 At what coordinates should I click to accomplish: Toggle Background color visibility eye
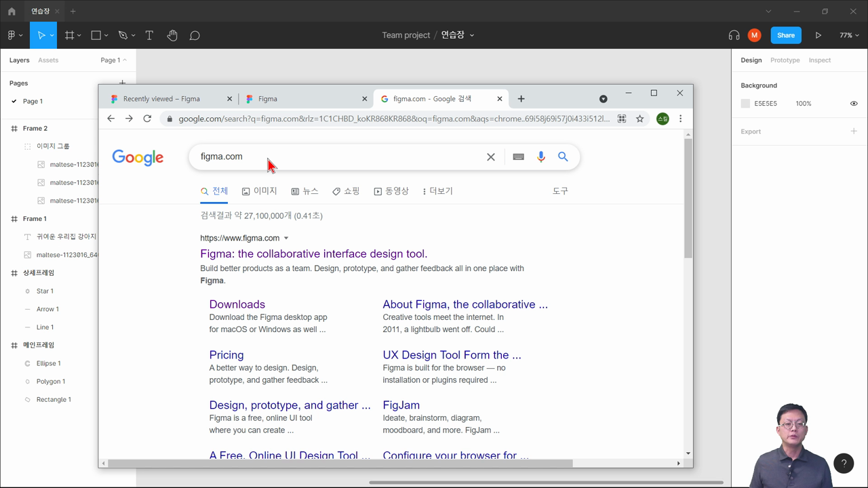click(x=854, y=104)
